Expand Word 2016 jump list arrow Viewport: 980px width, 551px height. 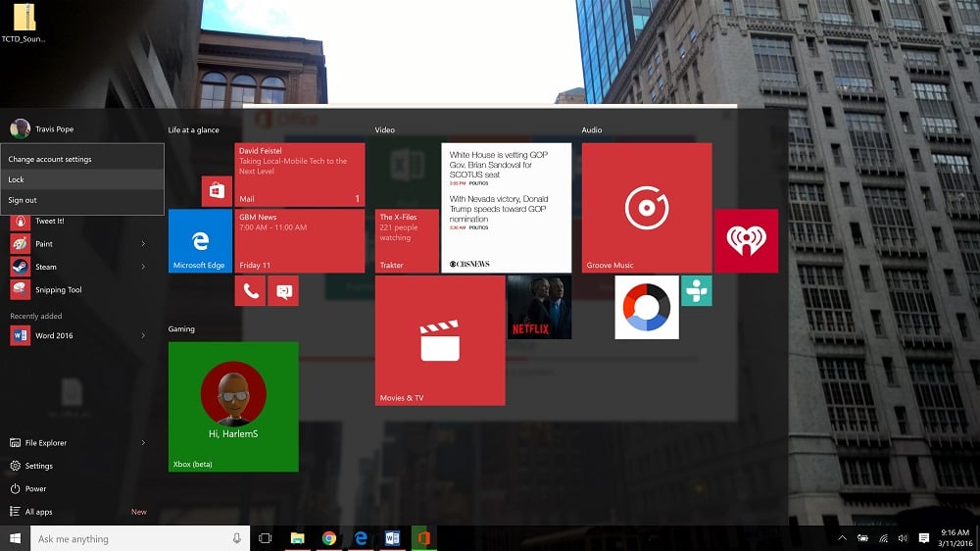(143, 335)
